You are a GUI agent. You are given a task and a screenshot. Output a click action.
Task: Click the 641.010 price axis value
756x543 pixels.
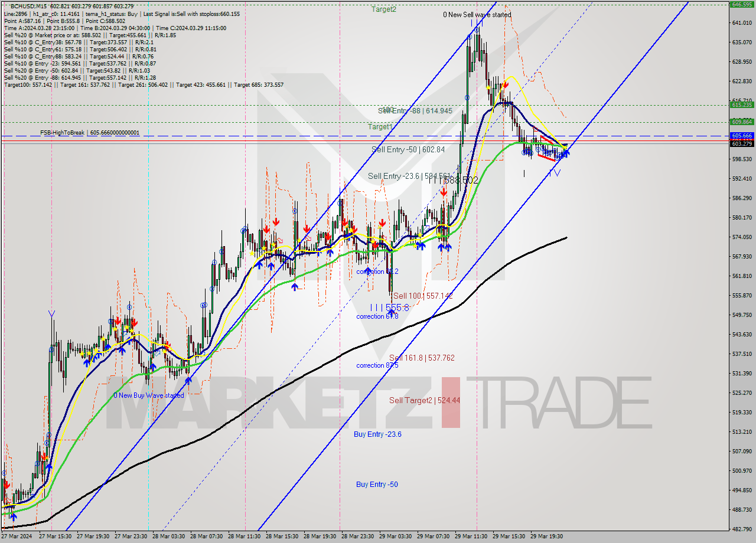click(741, 23)
